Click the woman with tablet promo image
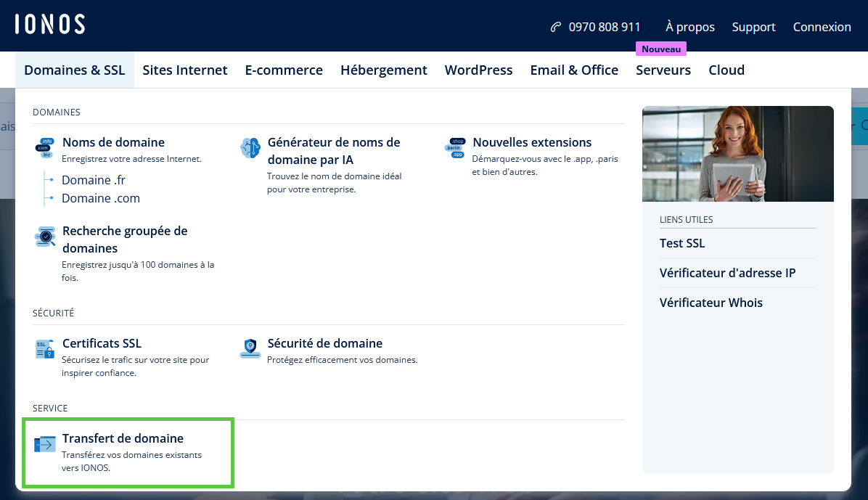Image resolution: width=868 pixels, height=500 pixels. click(737, 154)
